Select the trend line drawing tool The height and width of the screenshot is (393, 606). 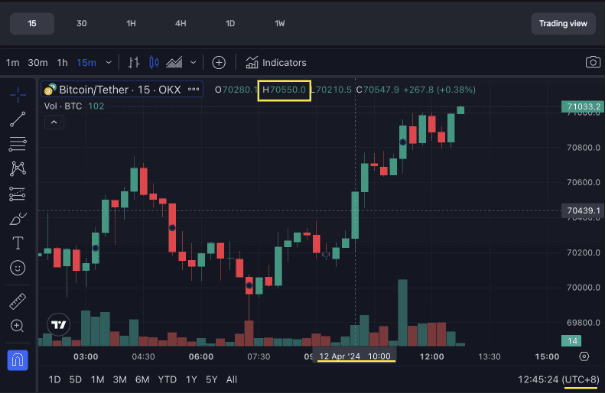click(18, 119)
